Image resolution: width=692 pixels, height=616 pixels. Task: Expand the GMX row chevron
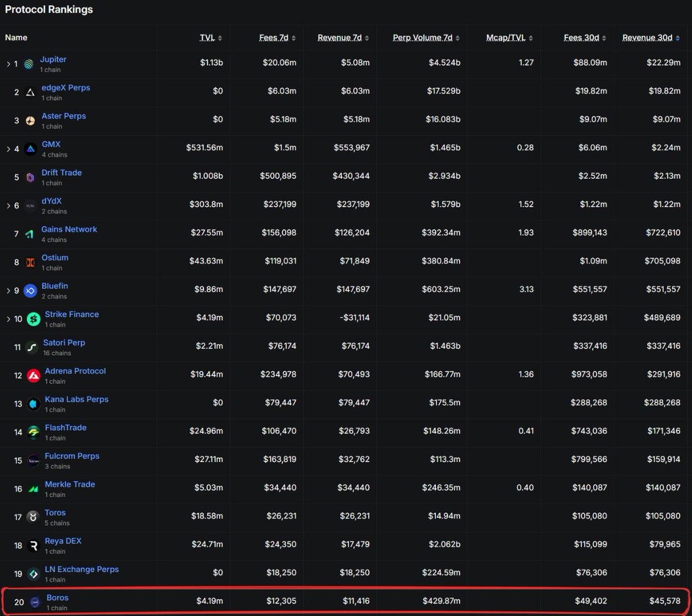click(8, 149)
